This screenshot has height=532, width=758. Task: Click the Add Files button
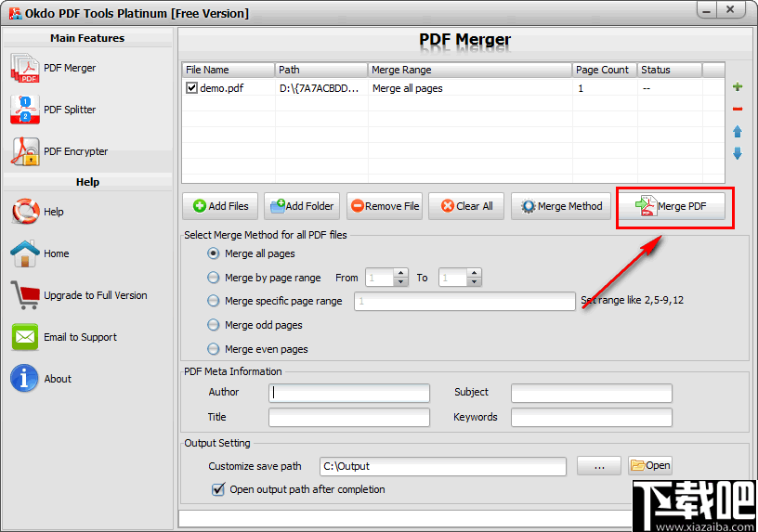point(220,206)
